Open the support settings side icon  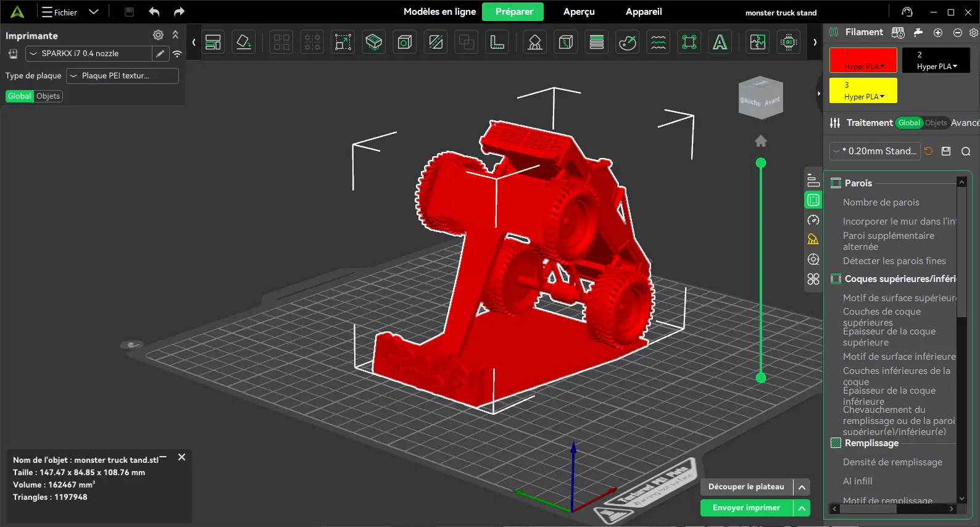pos(813,239)
